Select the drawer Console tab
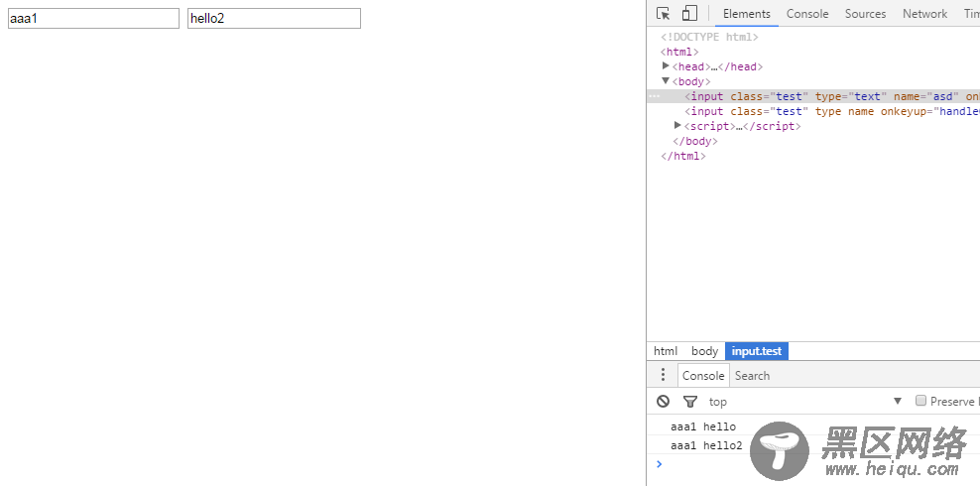The width and height of the screenshot is (980, 486). (703, 376)
